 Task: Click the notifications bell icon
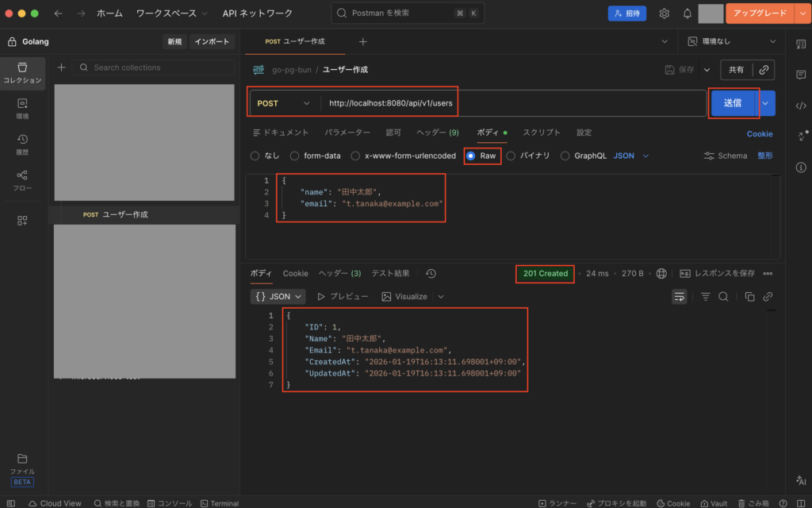click(687, 13)
